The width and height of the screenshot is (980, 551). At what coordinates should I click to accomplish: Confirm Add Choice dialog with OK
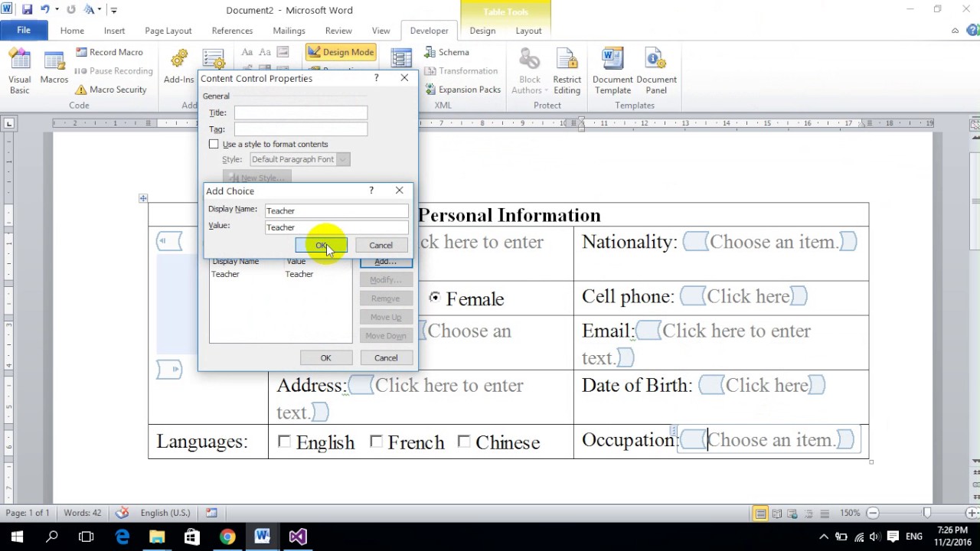[321, 246]
